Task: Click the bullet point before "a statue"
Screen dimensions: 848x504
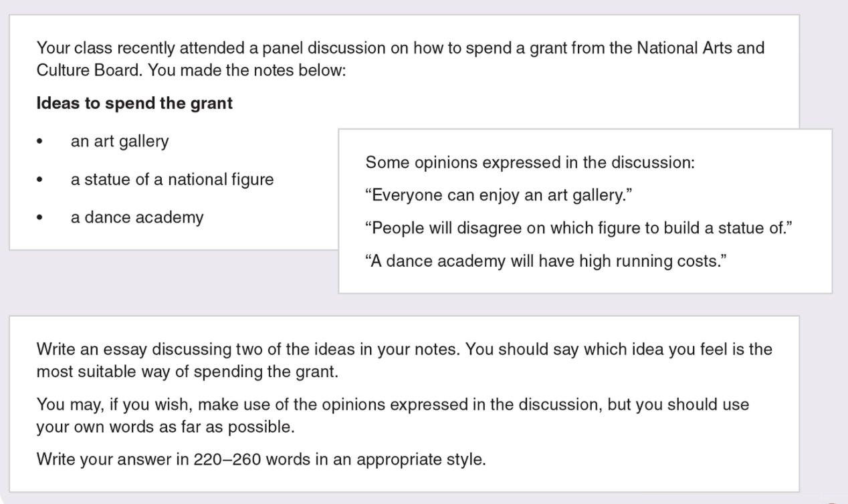Action: click(x=41, y=181)
